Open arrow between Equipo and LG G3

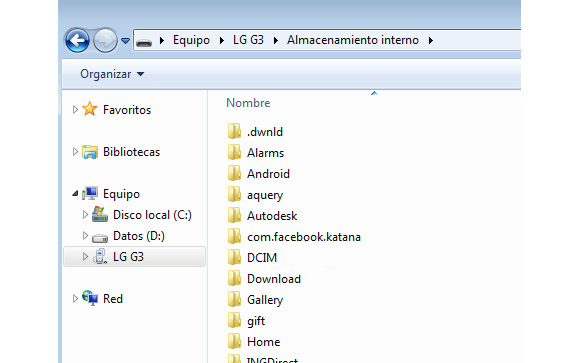coord(222,40)
